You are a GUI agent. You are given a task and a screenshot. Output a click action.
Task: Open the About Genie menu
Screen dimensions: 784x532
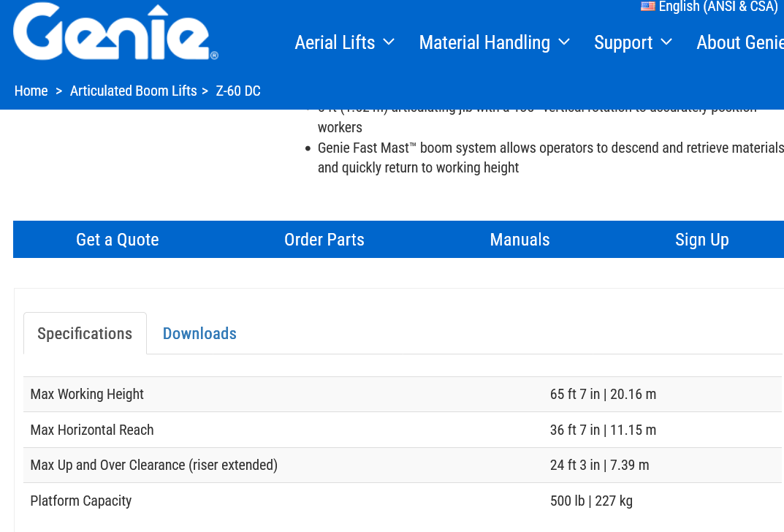click(740, 42)
